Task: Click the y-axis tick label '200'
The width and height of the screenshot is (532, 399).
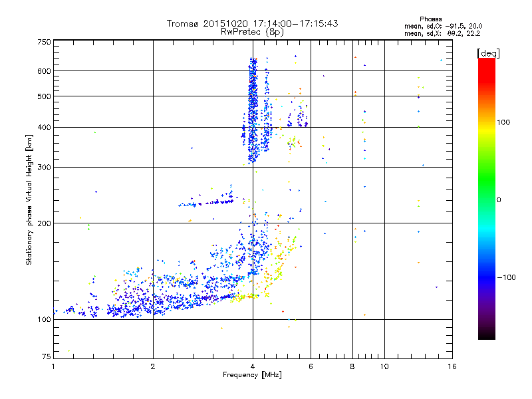Action: point(45,223)
